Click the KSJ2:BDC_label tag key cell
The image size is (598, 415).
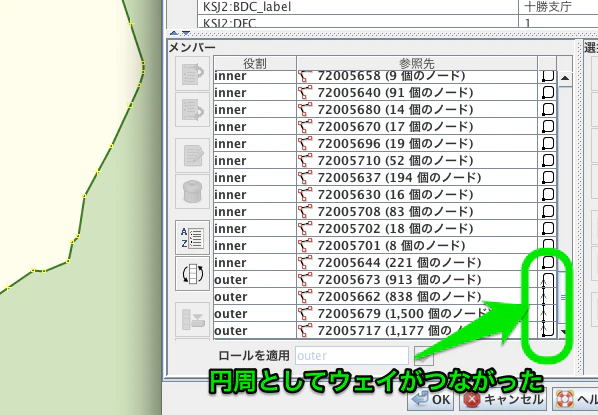click(358, 7)
